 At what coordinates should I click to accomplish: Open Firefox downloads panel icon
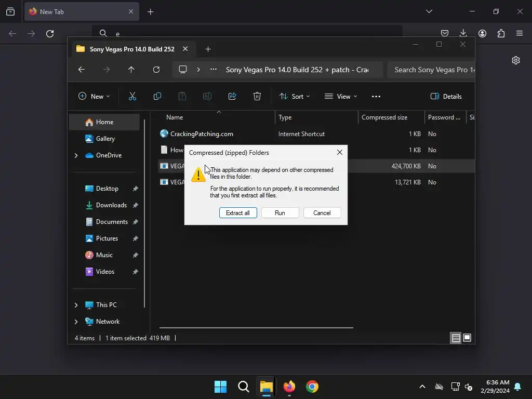463,33
